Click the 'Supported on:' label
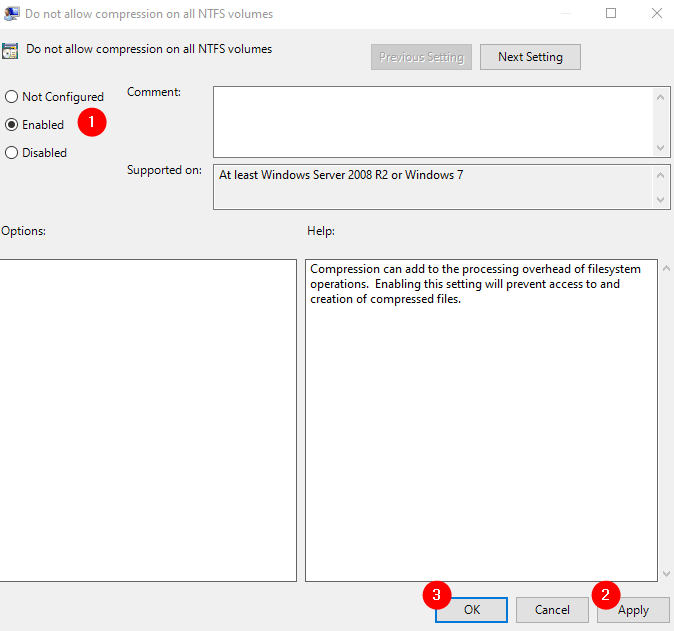The height and width of the screenshot is (631, 674). pyautogui.click(x=164, y=170)
